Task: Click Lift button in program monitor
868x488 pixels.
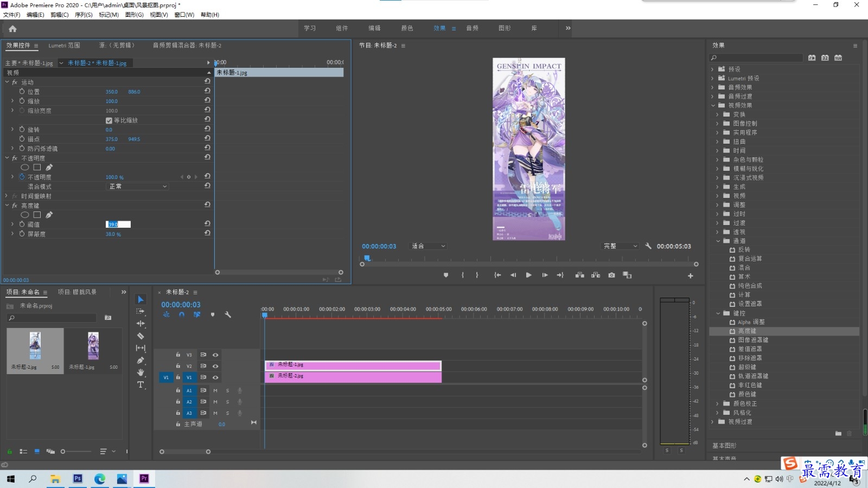Action: click(579, 275)
